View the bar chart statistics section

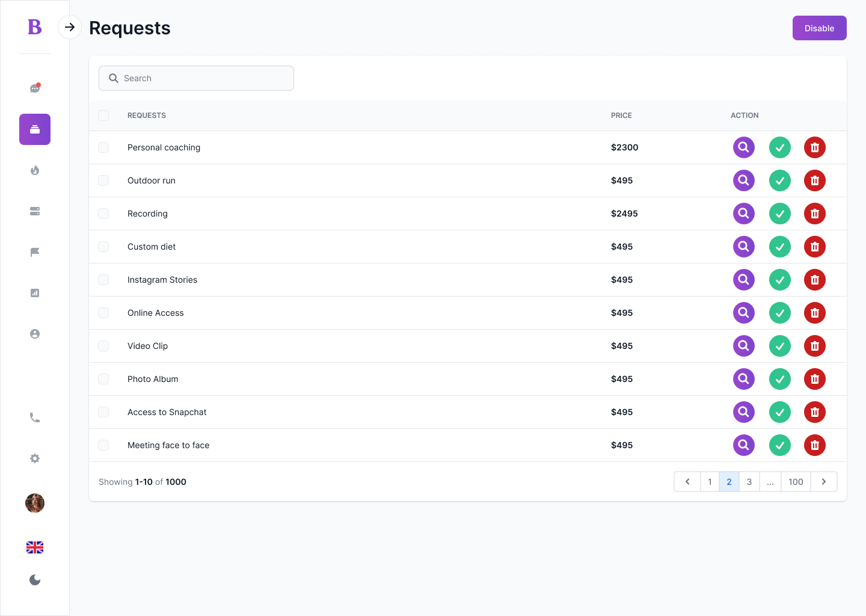tap(34, 293)
